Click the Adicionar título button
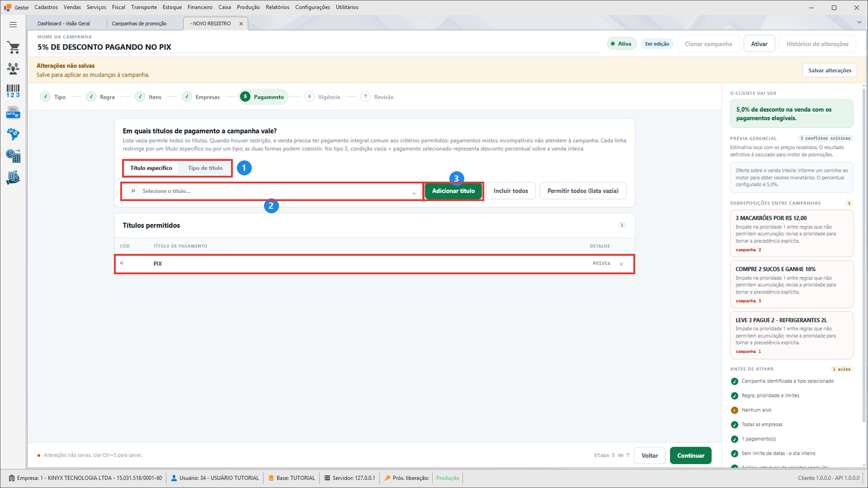 tap(454, 191)
